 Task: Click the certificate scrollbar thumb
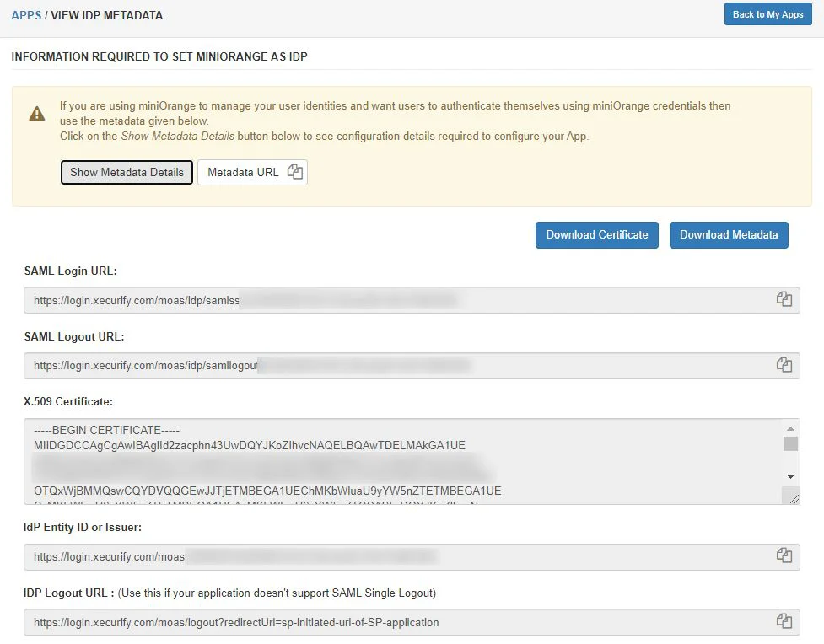tap(790, 444)
